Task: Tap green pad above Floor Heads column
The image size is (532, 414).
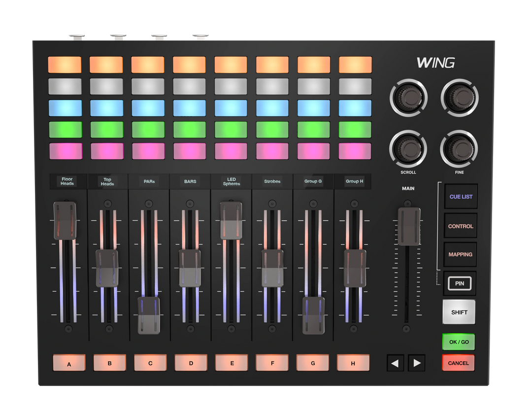Action: [x=66, y=130]
